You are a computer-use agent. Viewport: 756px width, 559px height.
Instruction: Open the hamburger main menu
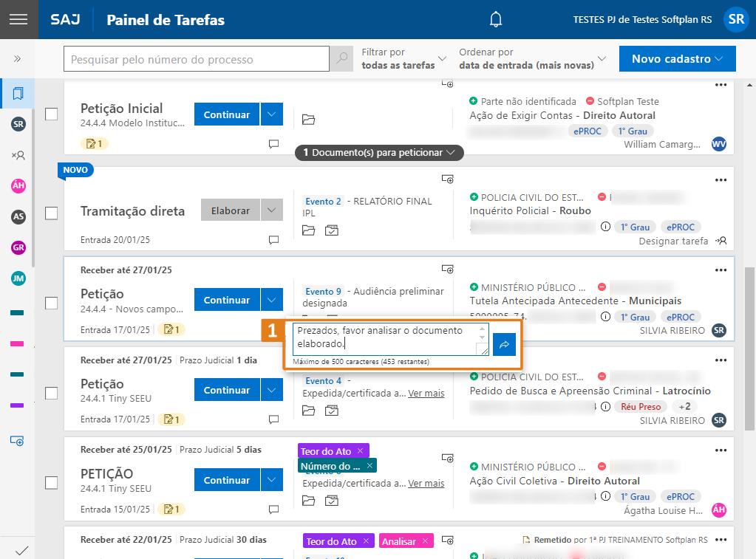click(x=18, y=19)
